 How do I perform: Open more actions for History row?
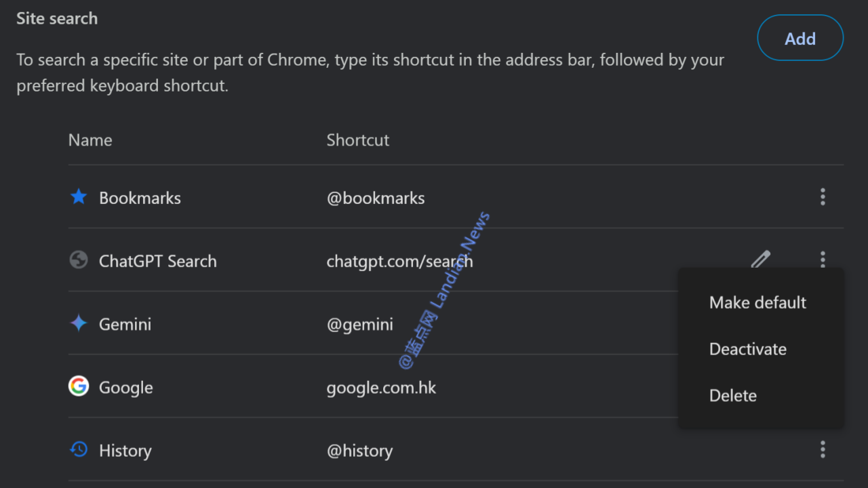(x=823, y=449)
